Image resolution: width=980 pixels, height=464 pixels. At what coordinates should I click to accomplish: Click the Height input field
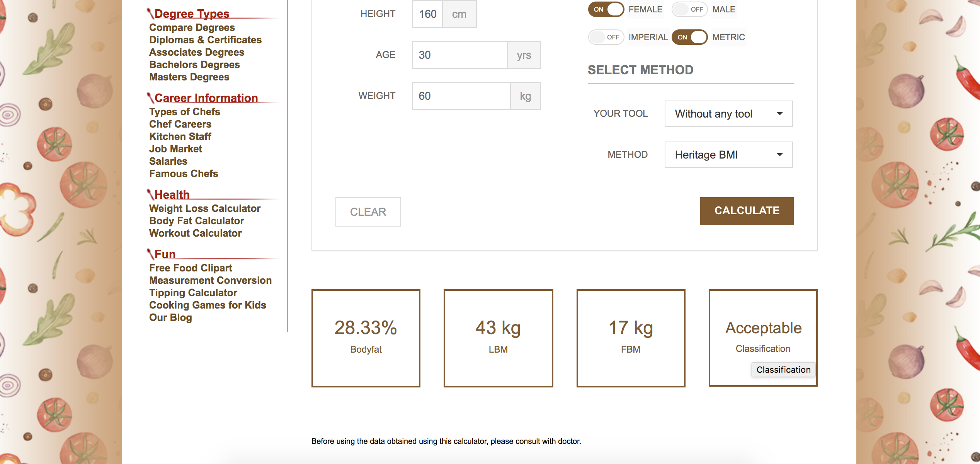(x=427, y=14)
